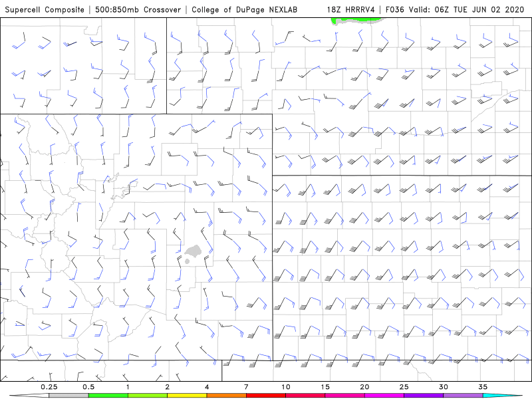Click the 0.5 legend value
The image size is (532, 399).
(x=88, y=387)
